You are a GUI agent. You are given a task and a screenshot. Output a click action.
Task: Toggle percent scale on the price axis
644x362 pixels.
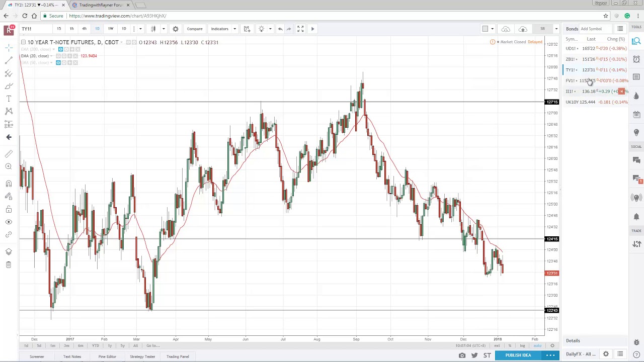510,345
